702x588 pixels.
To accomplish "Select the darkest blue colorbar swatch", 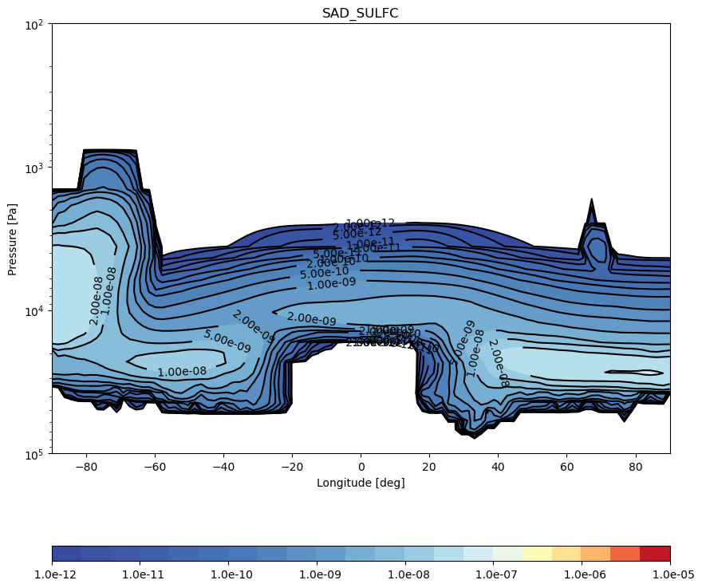I will click(67, 554).
